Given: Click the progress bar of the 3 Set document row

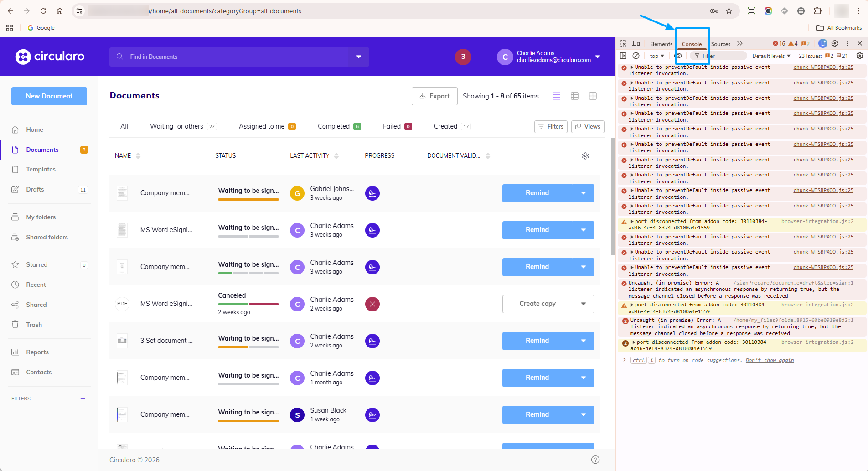Looking at the screenshot, I should coord(248,347).
